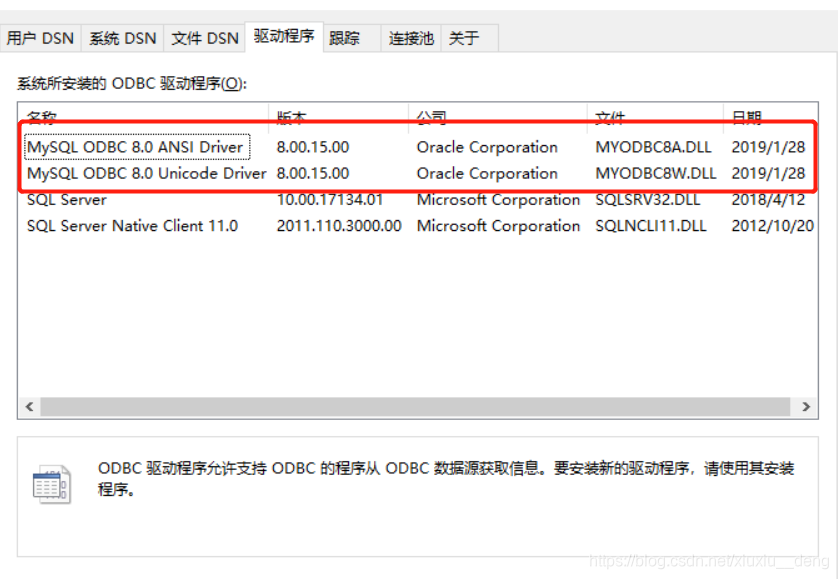This screenshot has height=579, width=838.
Task: Click Microsoft Corporation in Native Client row
Action: [x=498, y=226]
